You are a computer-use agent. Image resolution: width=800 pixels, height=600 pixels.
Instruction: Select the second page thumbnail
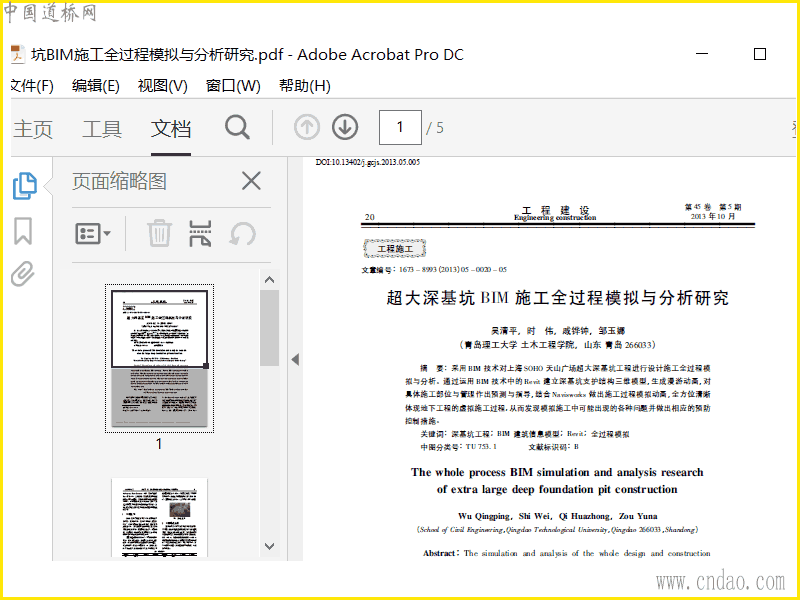tap(159, 517)
